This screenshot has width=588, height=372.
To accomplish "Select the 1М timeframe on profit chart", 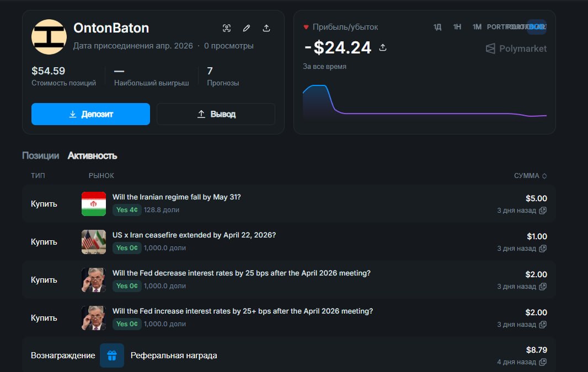I will pyautogui.click(x=477, y=27).
